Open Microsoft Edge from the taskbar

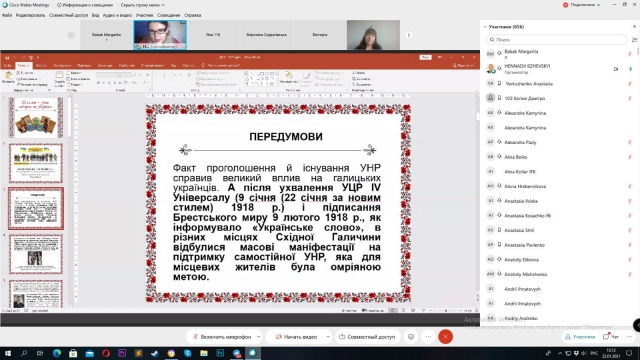(x=57, y=353)
